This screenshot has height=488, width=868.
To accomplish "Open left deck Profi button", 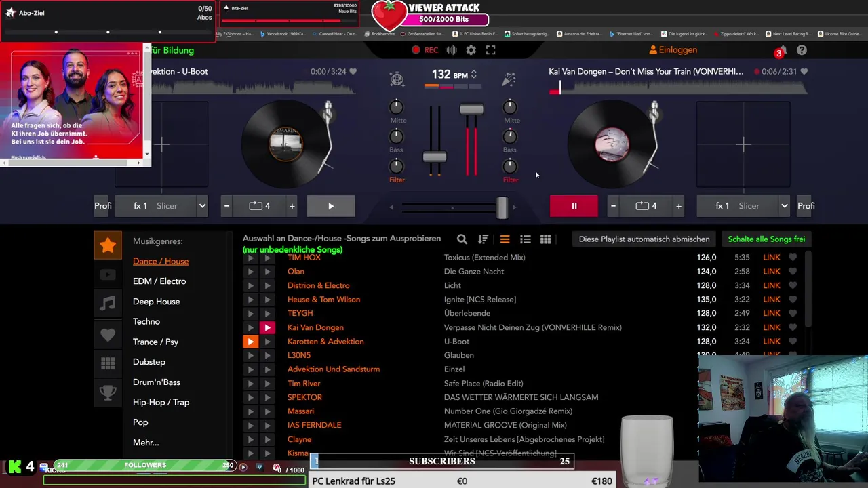I will point(102,206).
